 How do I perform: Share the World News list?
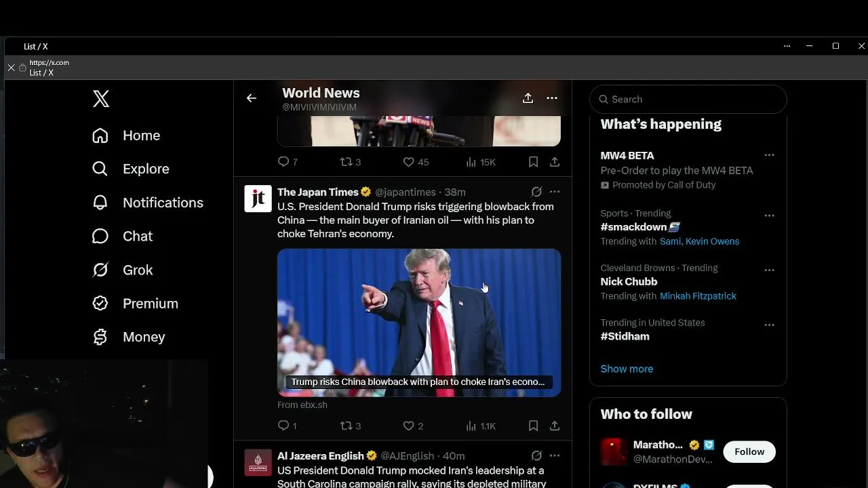coord(528,98)
